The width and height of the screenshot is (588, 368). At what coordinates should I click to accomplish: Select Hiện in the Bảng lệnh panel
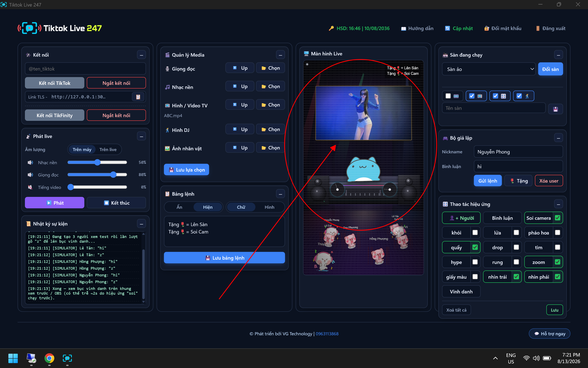[x=208, y=207]
